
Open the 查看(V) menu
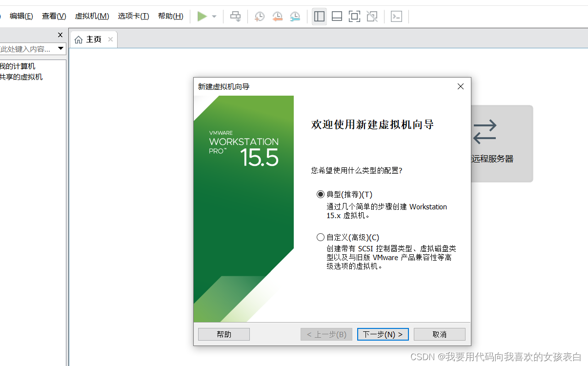(54, 16)
